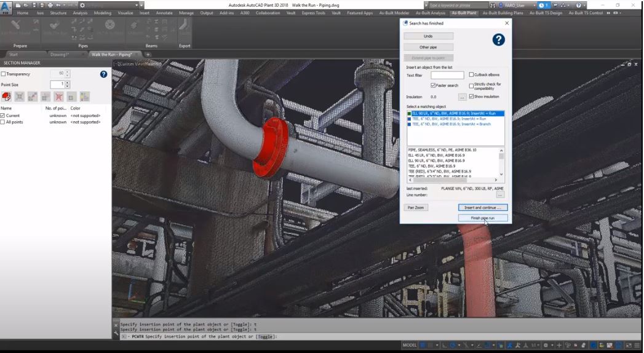Open the FARO_User account dropdown

(x=535, y=6)
